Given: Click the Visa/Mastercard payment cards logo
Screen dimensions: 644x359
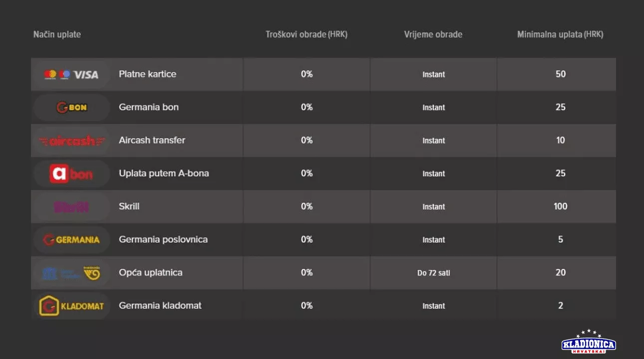Looking at the screenshot, I should coord(71,74).
